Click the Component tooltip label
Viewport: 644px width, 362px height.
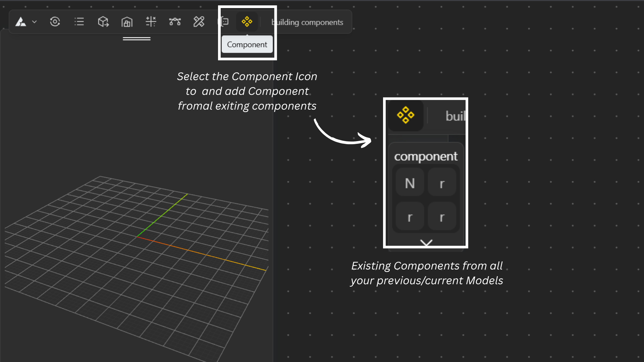tap(247, 45)
